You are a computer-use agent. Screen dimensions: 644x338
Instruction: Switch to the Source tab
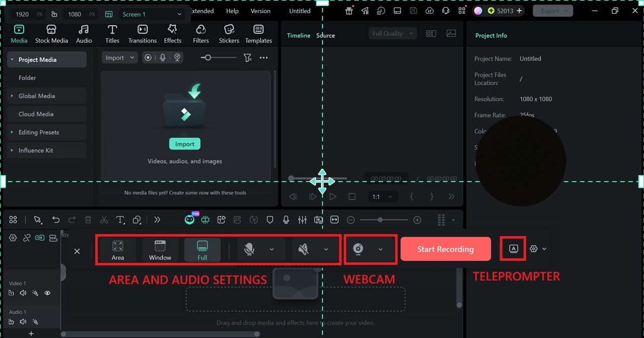pos(326,35)
